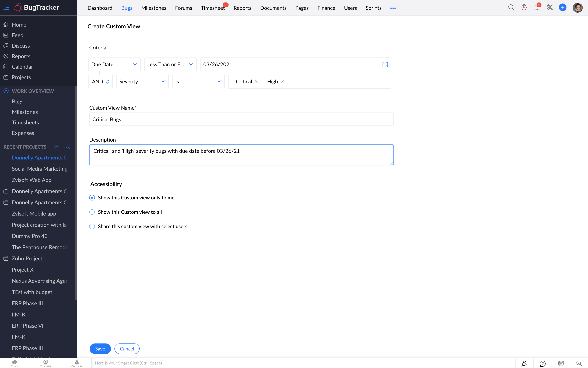Open Chats in bottom bar

point(14,363)
